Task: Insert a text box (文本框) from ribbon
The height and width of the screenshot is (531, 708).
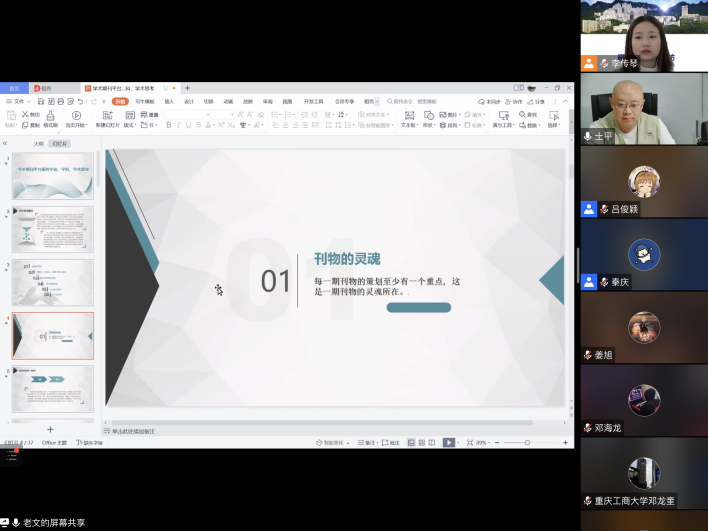Action: [408, 116]
